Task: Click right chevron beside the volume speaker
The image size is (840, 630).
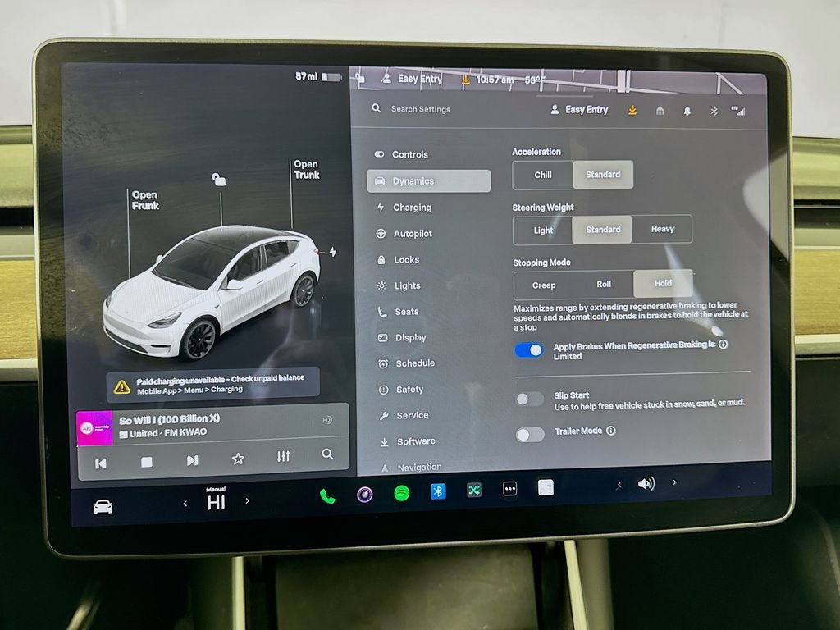Action: [674, 484]
